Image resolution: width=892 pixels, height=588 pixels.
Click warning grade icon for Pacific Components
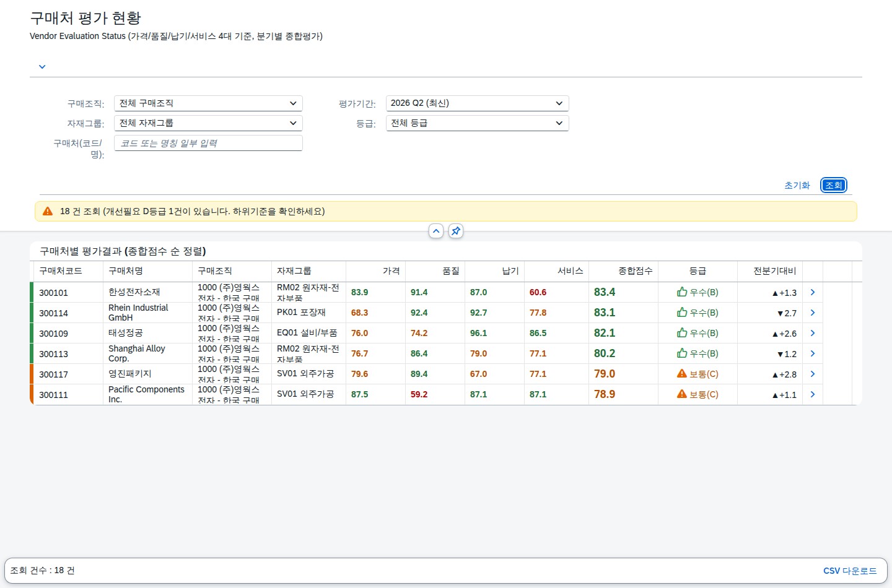(682, 394)
